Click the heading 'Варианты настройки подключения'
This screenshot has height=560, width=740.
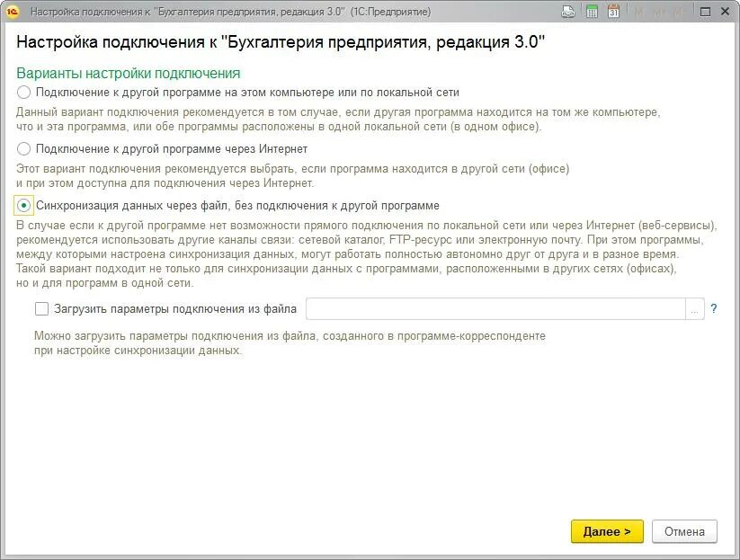tap(129, 73)
